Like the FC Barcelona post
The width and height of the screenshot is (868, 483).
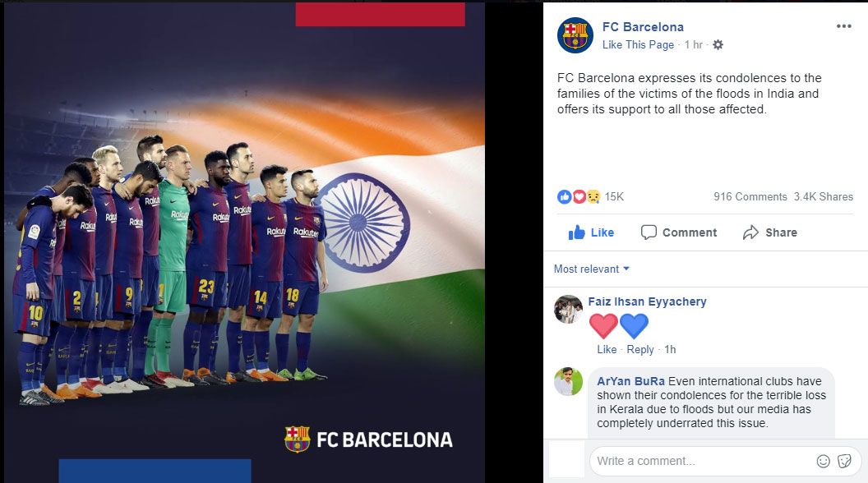[x=591, y=232]
